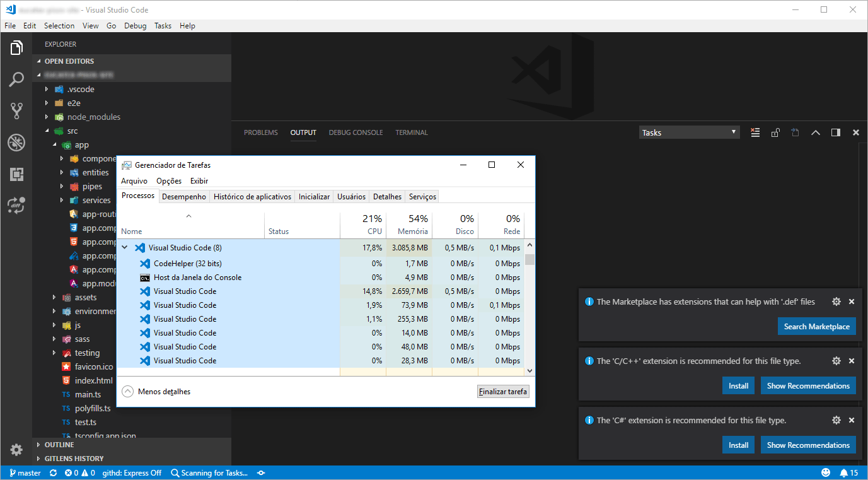Viewport: 868px width, 480px height.
Task: Close the Marketplace '.def' files notification
Action: (852, 301)
